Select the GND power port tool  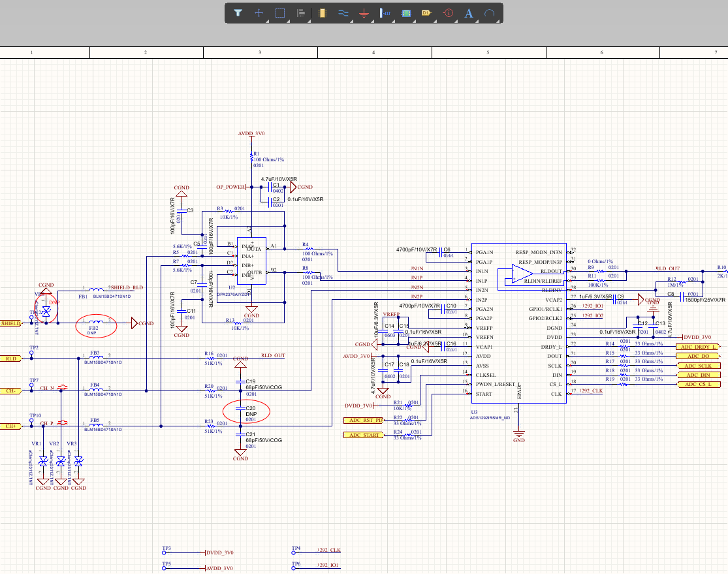pyautogui.click(x=364, y=13)
